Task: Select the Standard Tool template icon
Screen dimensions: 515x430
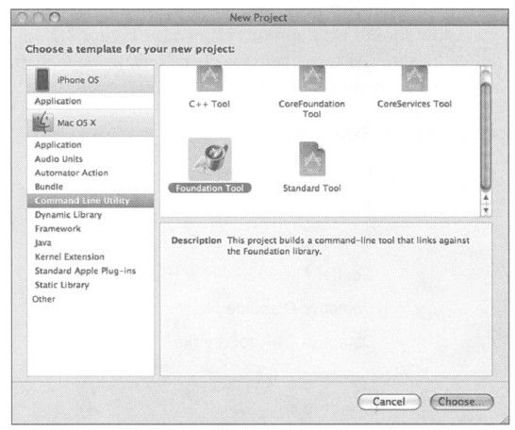Action: [312, 159]
